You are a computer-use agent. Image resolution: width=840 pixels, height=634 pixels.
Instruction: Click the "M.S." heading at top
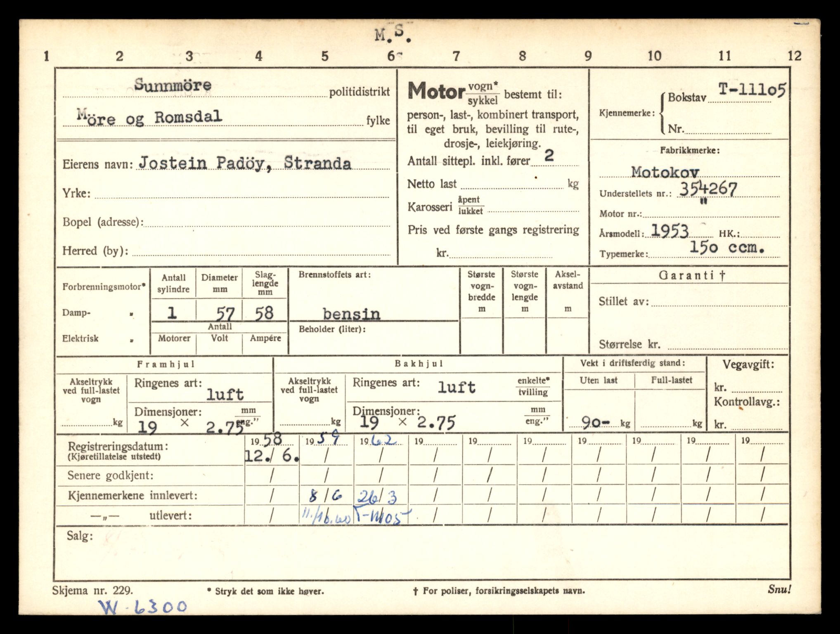point(393,34)
